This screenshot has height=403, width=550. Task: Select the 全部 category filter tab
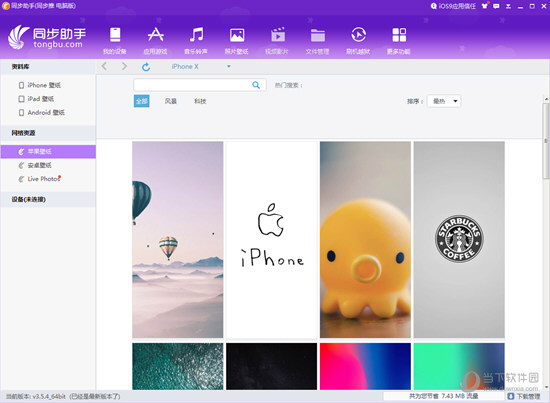[142, 101]
